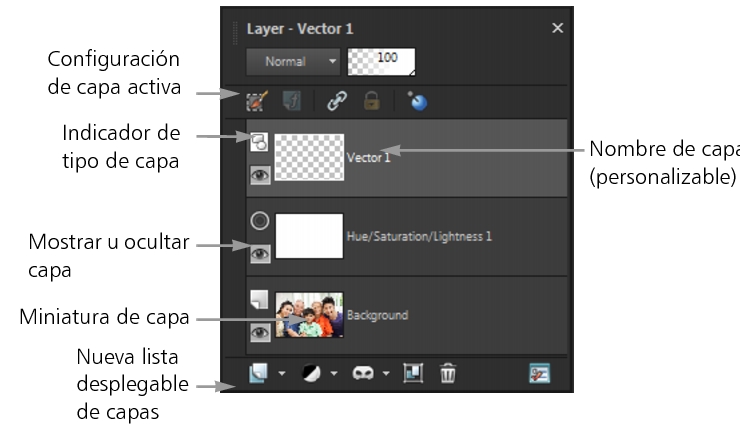740x437 pixels.
Task: Open the Normal blend mode dropdown
Action: coord(293,62)
